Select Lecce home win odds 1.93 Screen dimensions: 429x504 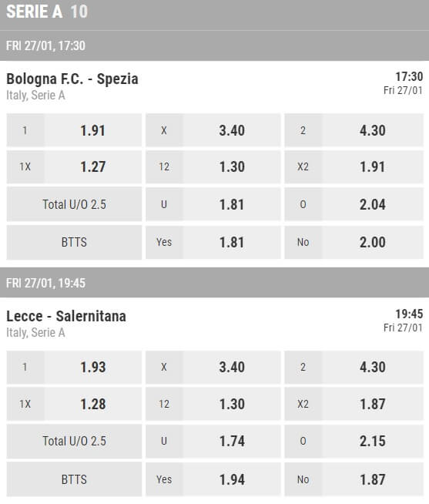74,367
